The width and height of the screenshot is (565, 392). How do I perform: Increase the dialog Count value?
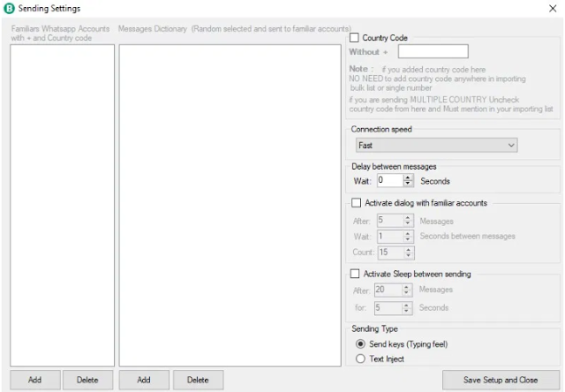[408, 250]
